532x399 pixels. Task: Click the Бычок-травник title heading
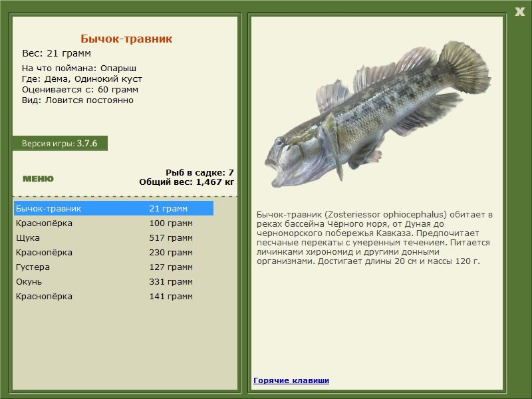point(126,39)
